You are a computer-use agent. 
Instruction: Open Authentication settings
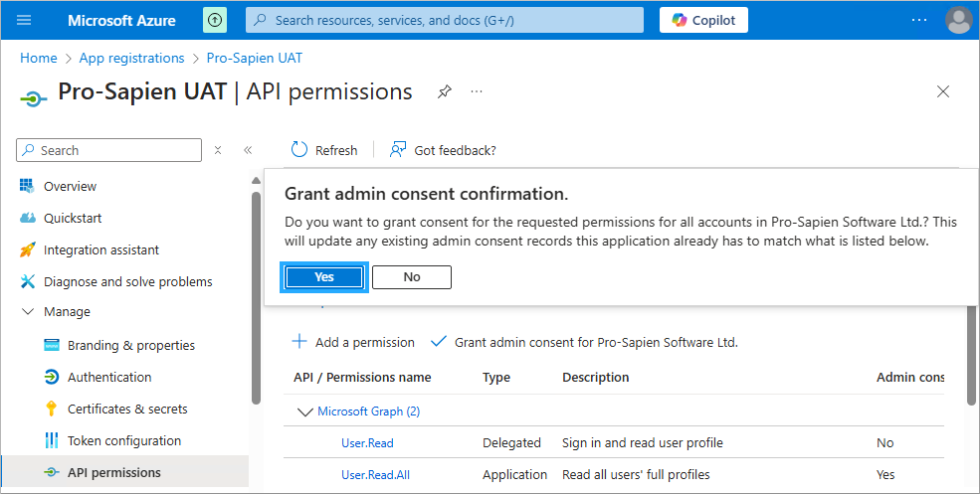[x=109, y=378]
